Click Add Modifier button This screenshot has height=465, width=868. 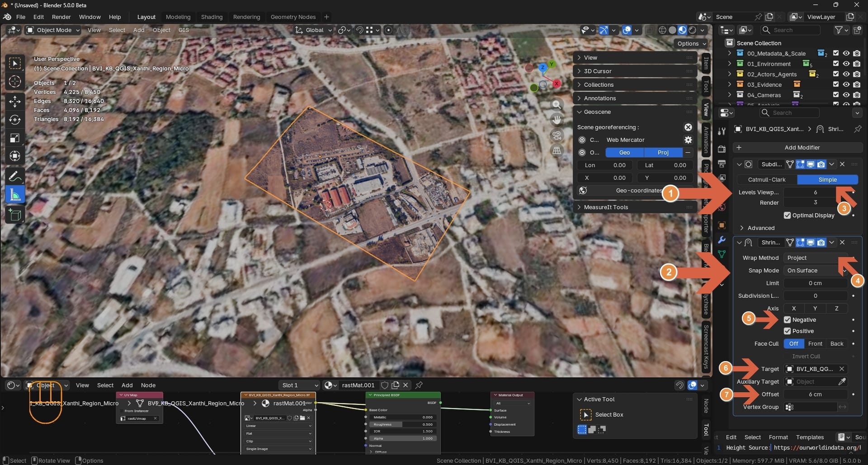[798, 148]
